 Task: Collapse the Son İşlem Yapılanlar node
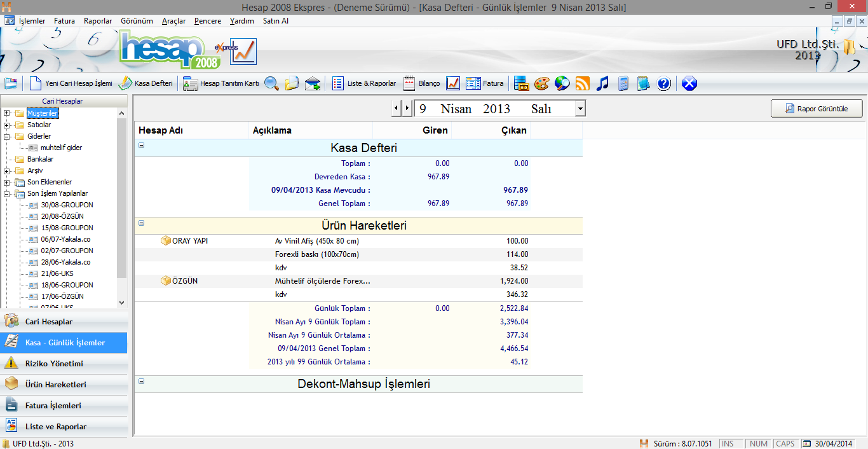click(7, 193)
